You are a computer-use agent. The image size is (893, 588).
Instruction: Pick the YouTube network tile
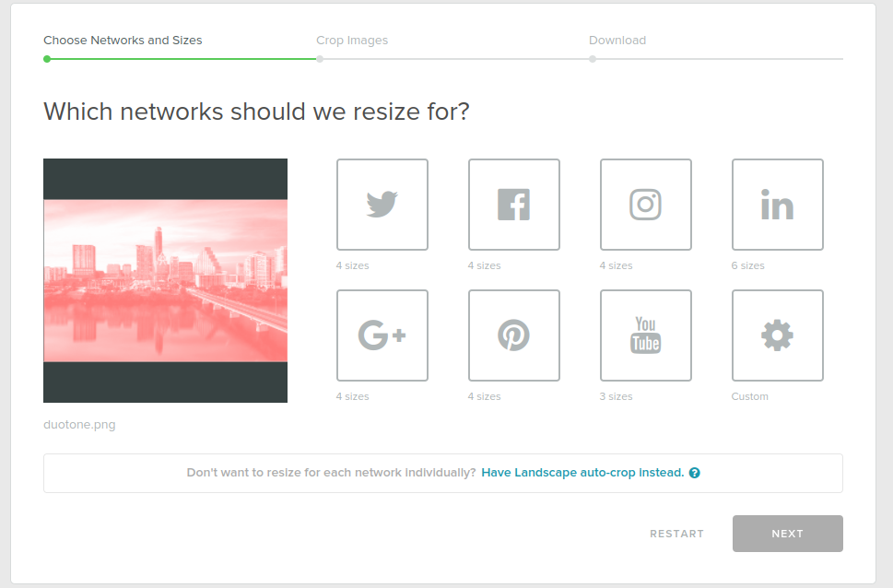click(x=645, y=335)
